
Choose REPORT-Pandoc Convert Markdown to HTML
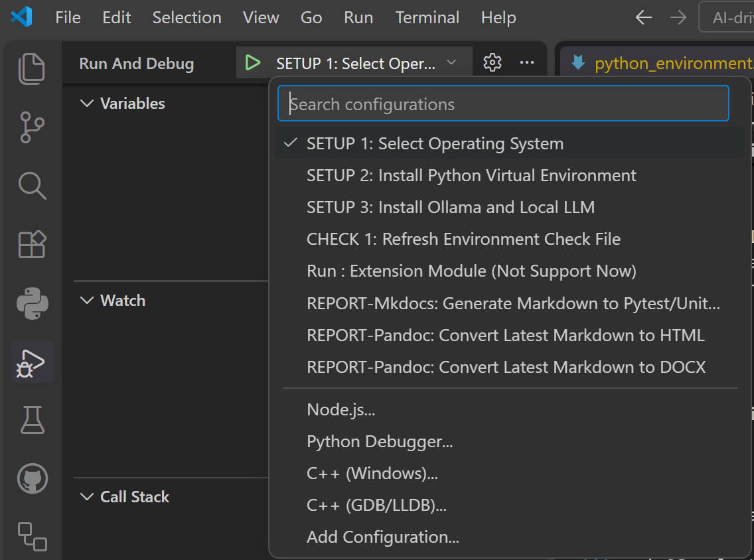(x=510, y=335)
